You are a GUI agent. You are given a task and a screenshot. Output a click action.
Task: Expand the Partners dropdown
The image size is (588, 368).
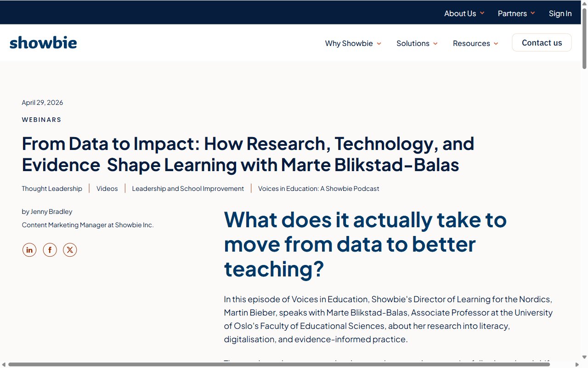point(516,13)
